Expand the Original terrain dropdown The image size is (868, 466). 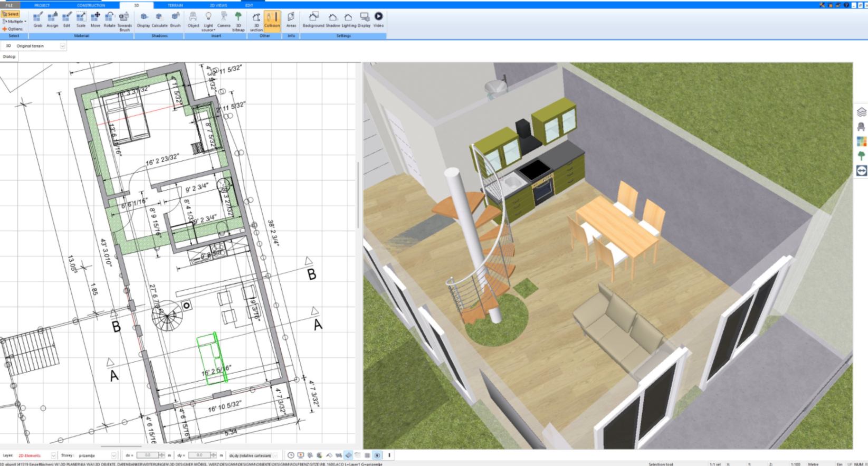pos(63,46)
